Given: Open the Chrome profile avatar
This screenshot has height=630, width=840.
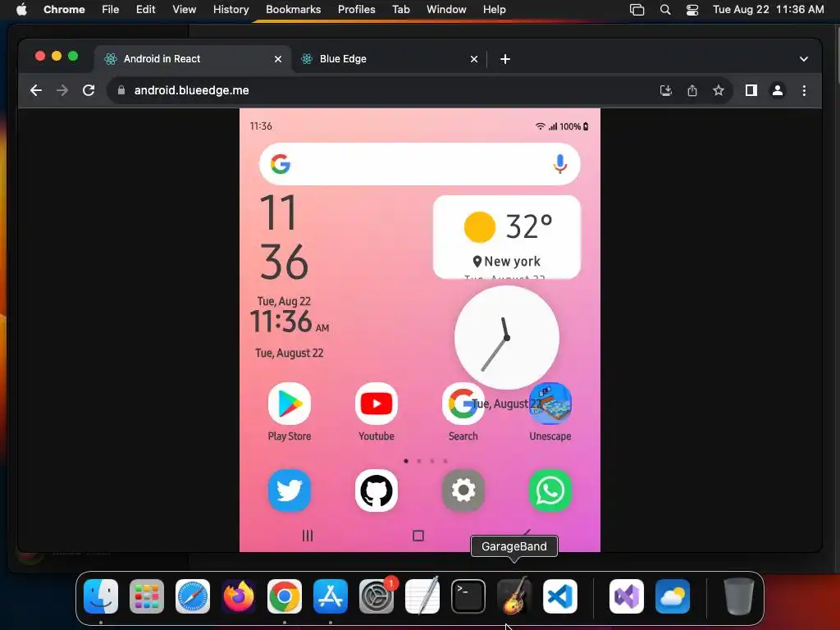Looking at the screenshot, I should click(x=778, y=90).
